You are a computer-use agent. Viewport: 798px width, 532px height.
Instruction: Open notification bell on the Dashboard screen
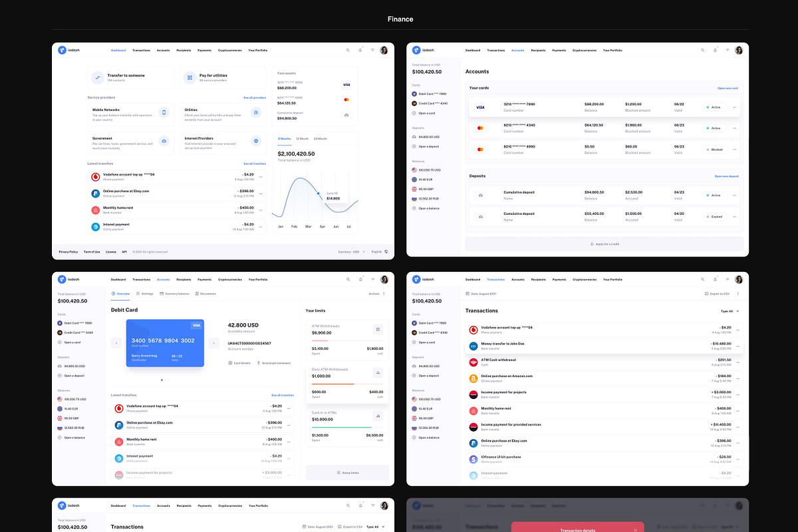360,50
